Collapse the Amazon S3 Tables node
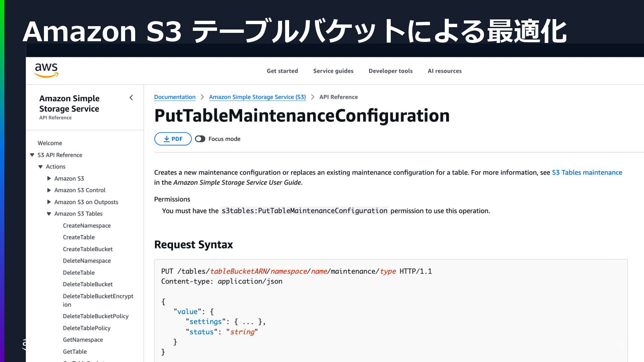The height and width of the screenshot is (362, 644). point(49,214)
